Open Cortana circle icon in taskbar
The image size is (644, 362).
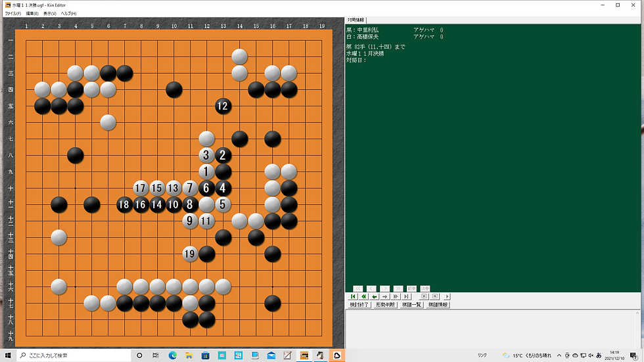(139, 355)
